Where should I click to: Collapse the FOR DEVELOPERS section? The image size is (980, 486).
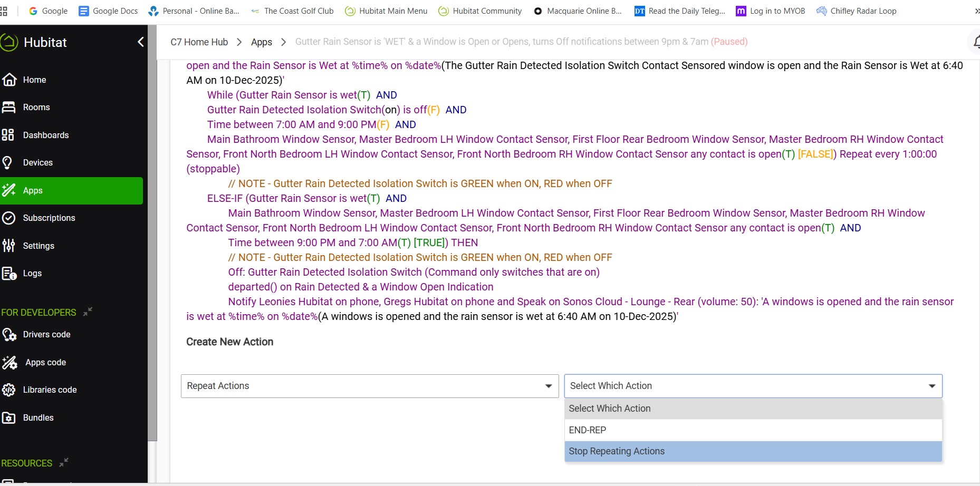[88, 312]
